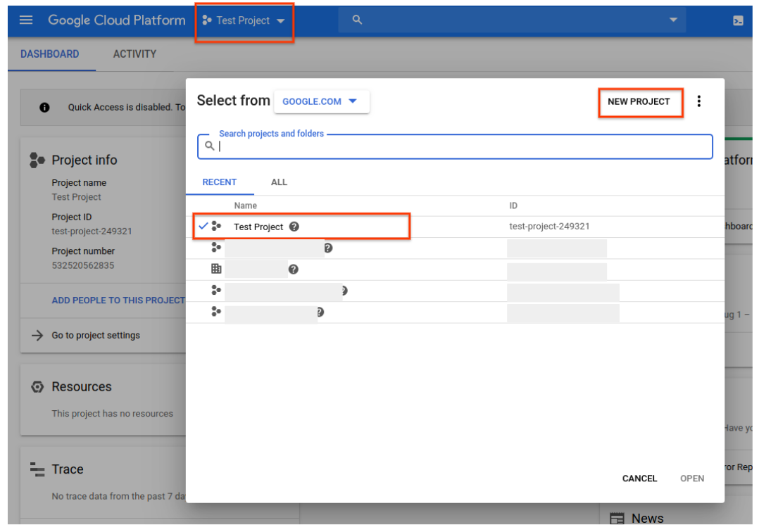Image resolution: width=759 pixels, height=532 pixels.
Task: Click the Resources section icon
Action: (37, 387)
